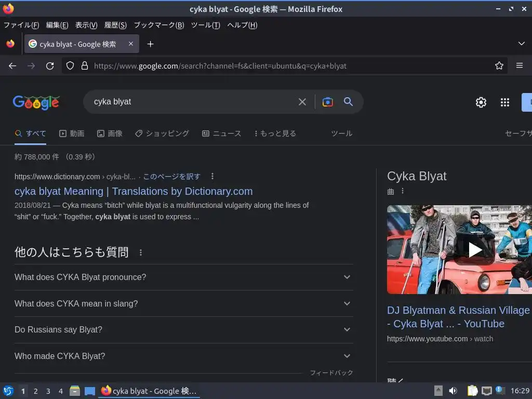Open the taskbar start menu icon
532x399 pixels.
coord(8,391)
